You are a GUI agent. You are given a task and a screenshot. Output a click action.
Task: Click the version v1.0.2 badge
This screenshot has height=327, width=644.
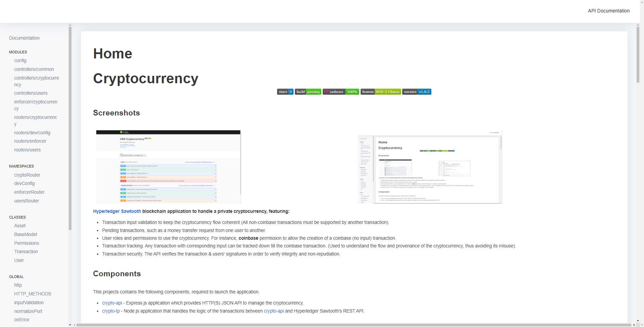coord(417,92)
